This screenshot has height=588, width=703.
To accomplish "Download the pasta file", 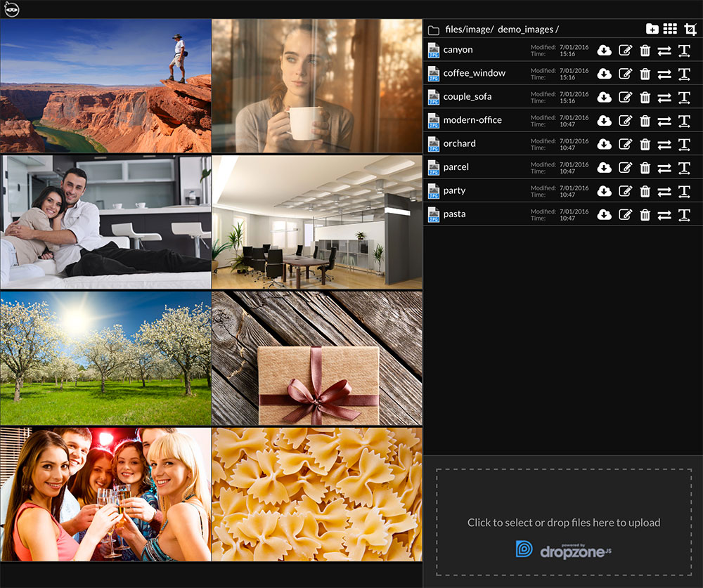I will [x=605, y=215].
